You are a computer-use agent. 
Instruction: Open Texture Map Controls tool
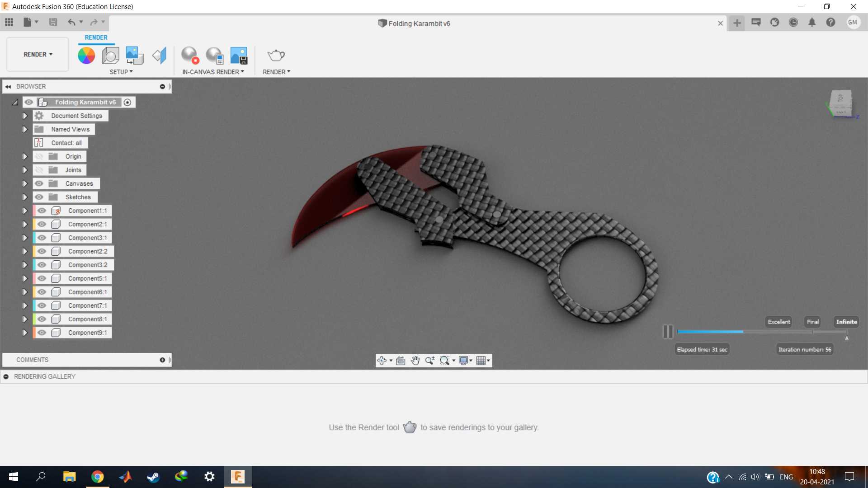click(159, 56)
